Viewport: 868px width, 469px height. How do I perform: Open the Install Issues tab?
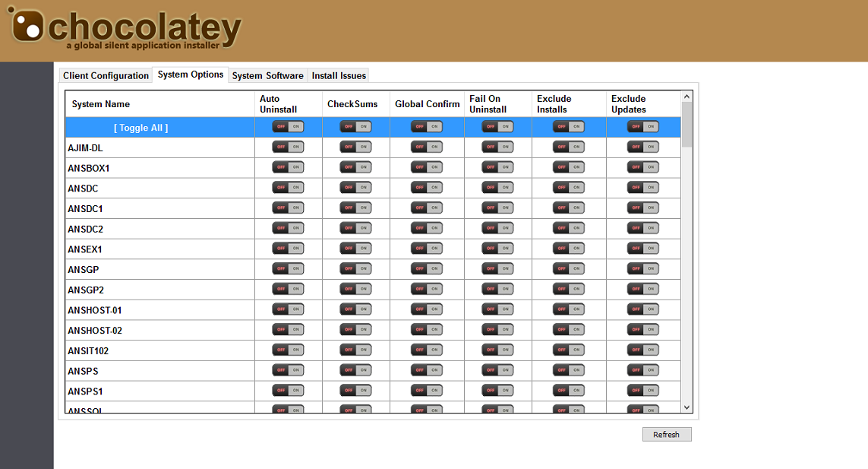339,75
